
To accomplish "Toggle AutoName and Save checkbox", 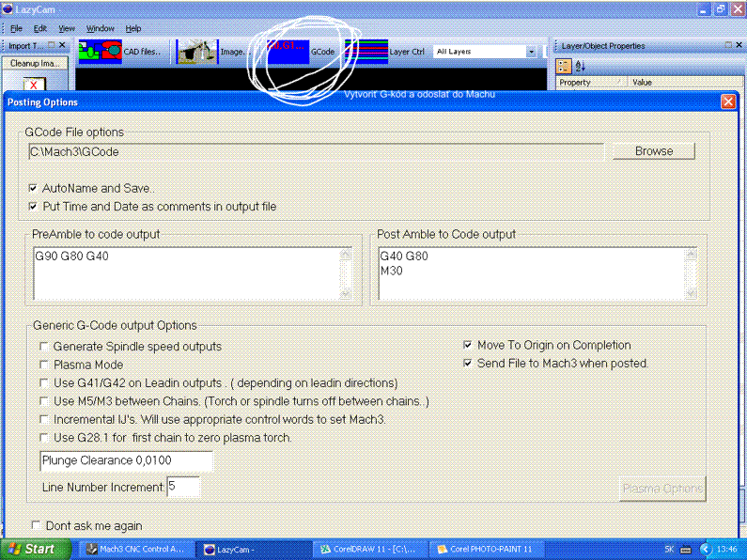I will tap(33, 188).
